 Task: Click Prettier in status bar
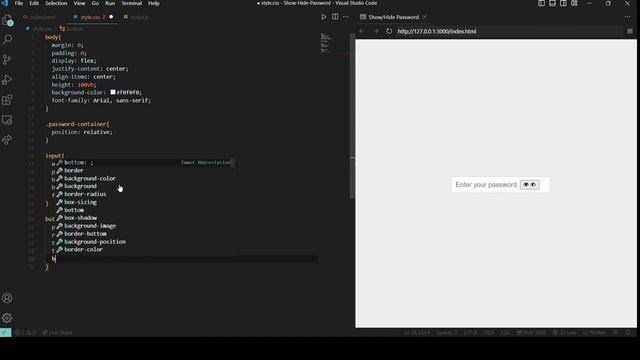(x=594, y=333)
